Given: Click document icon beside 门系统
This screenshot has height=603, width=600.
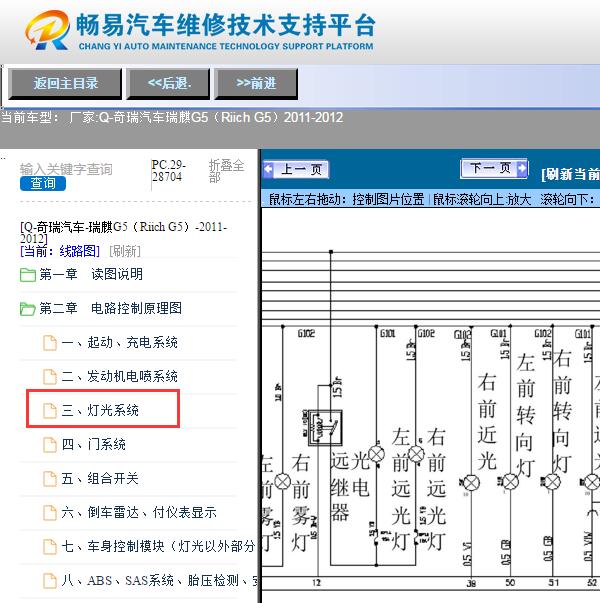Looking at the screenshot, I should 50,444.
